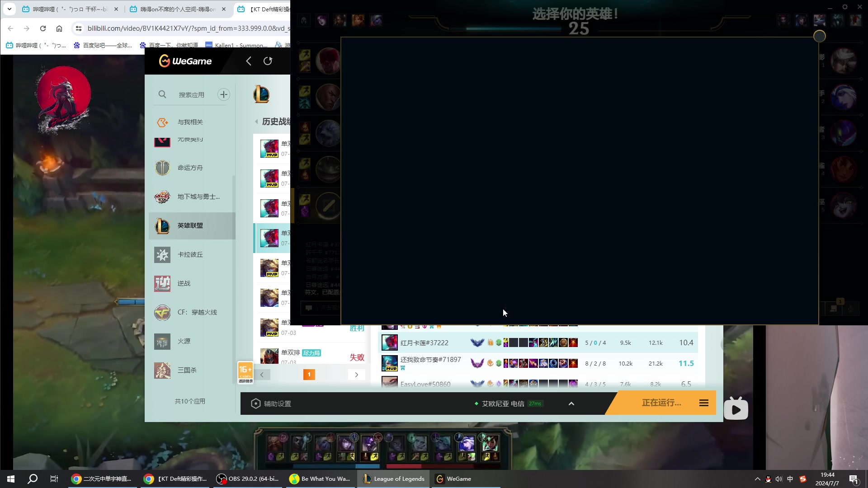Click the WeGame search magnifier icon
The width and height of the screenshot is (868, 488).
[x=162, y=94]
